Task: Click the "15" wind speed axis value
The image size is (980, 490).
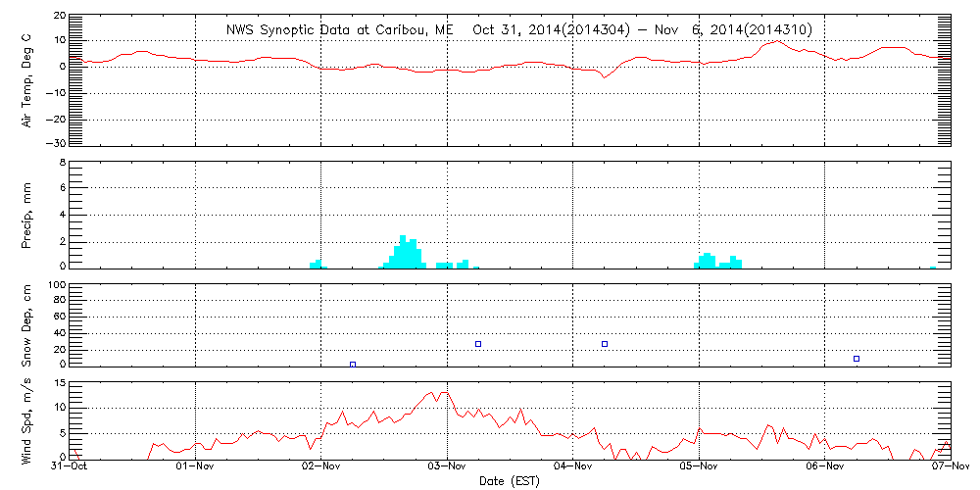Action: [x=60, y=383]
